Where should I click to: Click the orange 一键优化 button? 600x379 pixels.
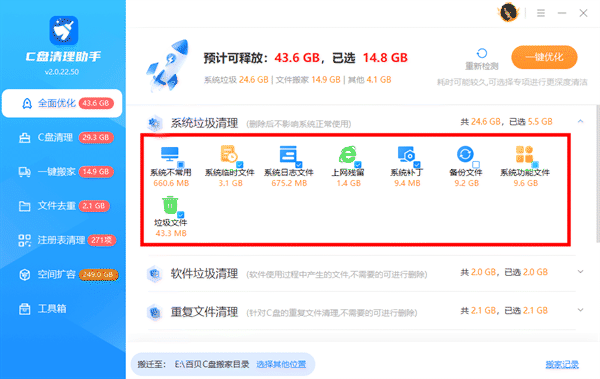(x=544, y=57)
